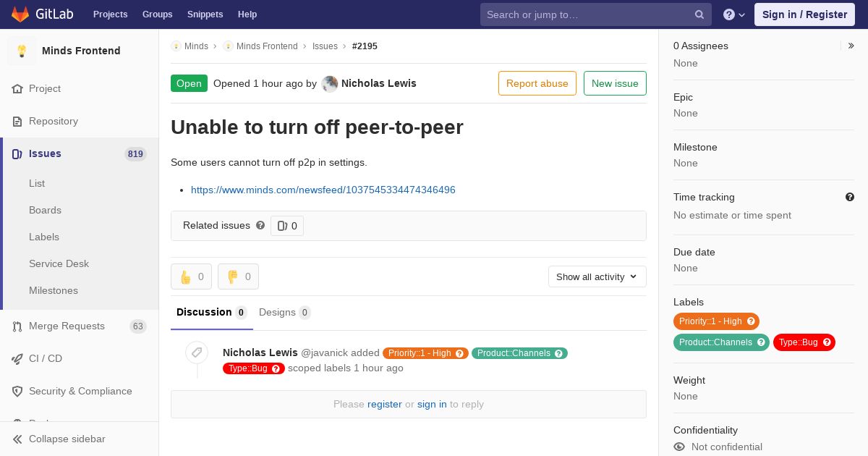The height and width of the screenshot is (456, 868).
Task: Click the GitLab fox logo
Action: click(20, 14)
